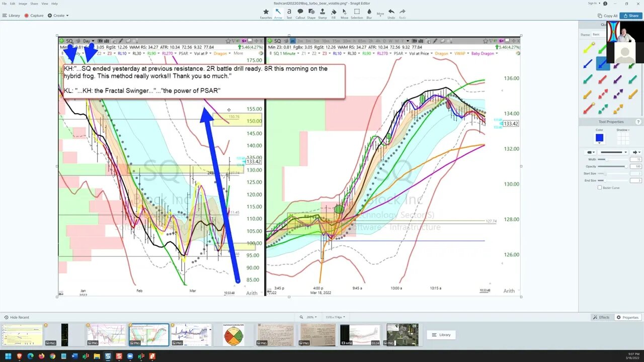644x362 pixels.
Task: Redo the last undone edit
Action: click(x=403, y=14)
